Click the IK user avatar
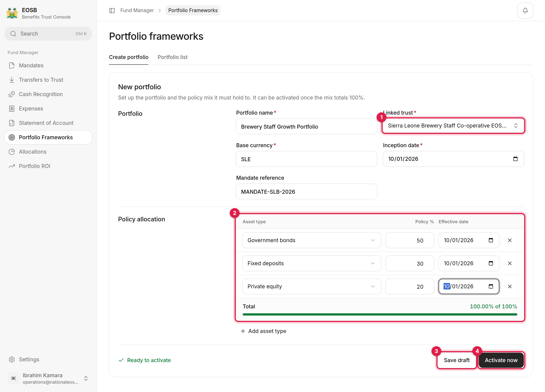 tap(13, 378)
